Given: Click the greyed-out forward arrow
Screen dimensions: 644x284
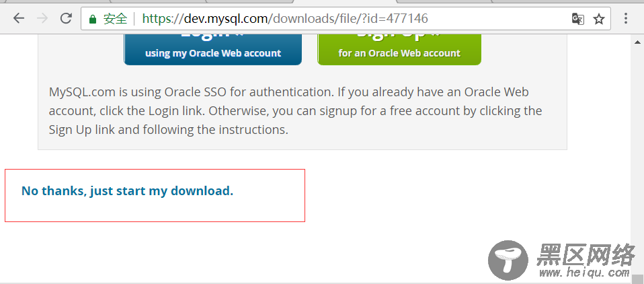Looking at the screenshot, I should coord(42,18).
